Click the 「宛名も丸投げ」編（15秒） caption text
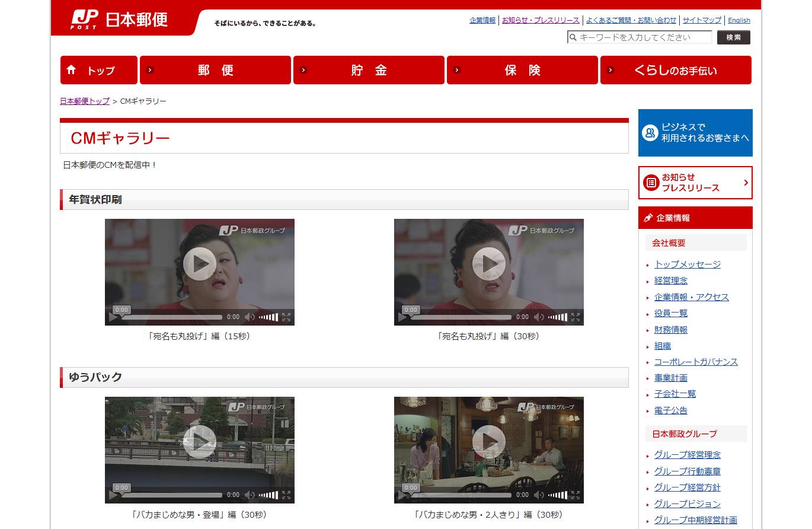This screenshot has width=812, height=529. pyautogui.click(x=200, y=336)
